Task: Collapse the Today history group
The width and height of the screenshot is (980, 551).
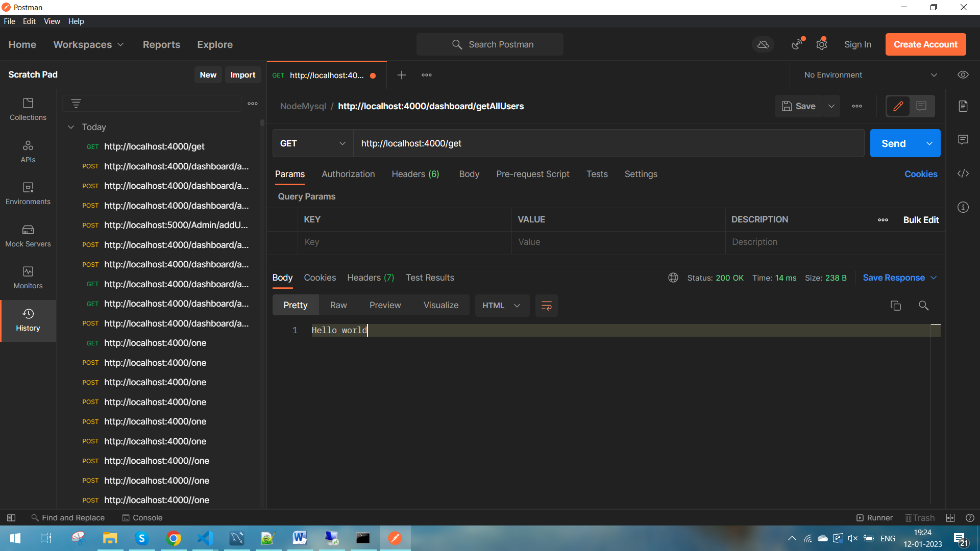Action: click(x=71, y=127)
